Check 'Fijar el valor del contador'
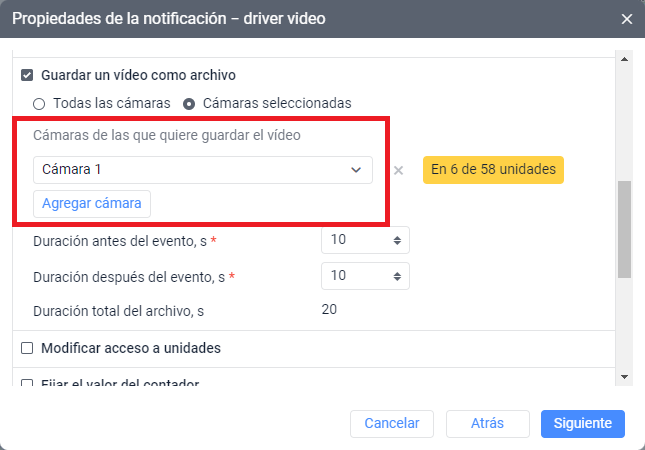The image size is (645, 450). [28, 382]
